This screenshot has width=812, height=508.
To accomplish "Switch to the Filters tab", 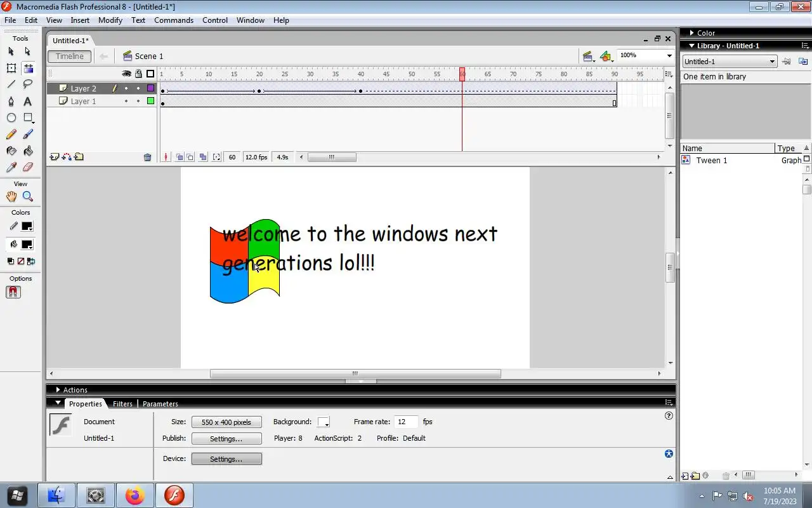I will pos(122,404).
